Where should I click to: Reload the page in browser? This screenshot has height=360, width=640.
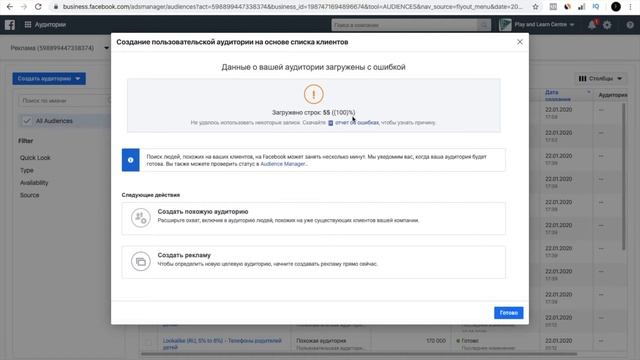click(x=38, y=7)
